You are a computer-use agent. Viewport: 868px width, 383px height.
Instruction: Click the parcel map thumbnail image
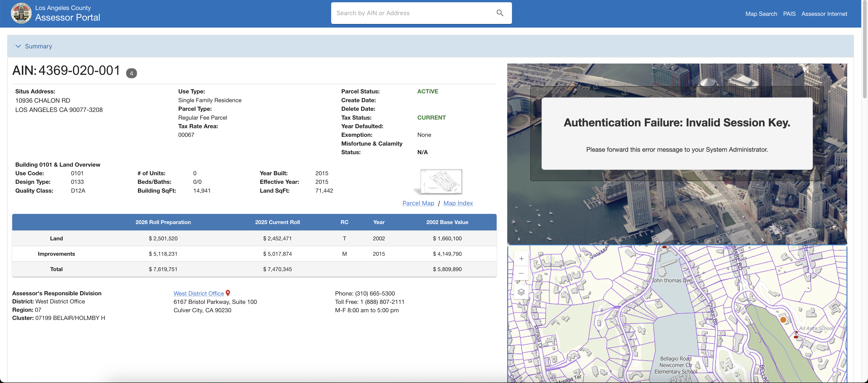tap(441, 182)
